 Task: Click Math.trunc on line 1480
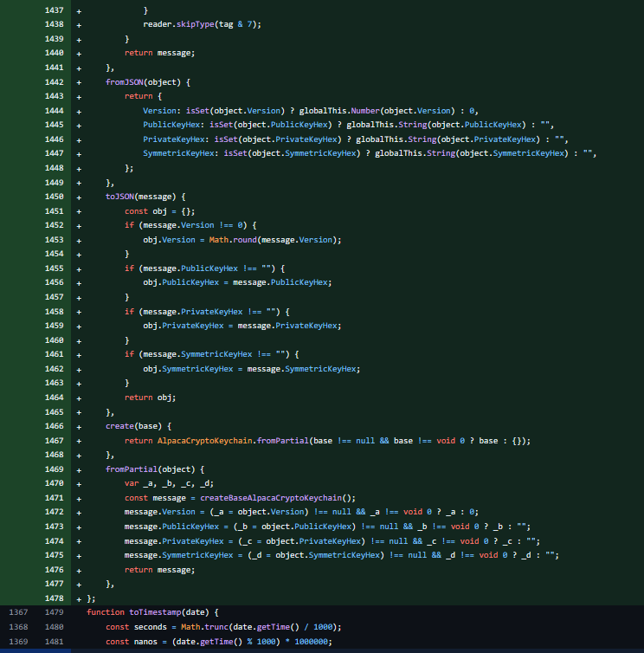204,627
